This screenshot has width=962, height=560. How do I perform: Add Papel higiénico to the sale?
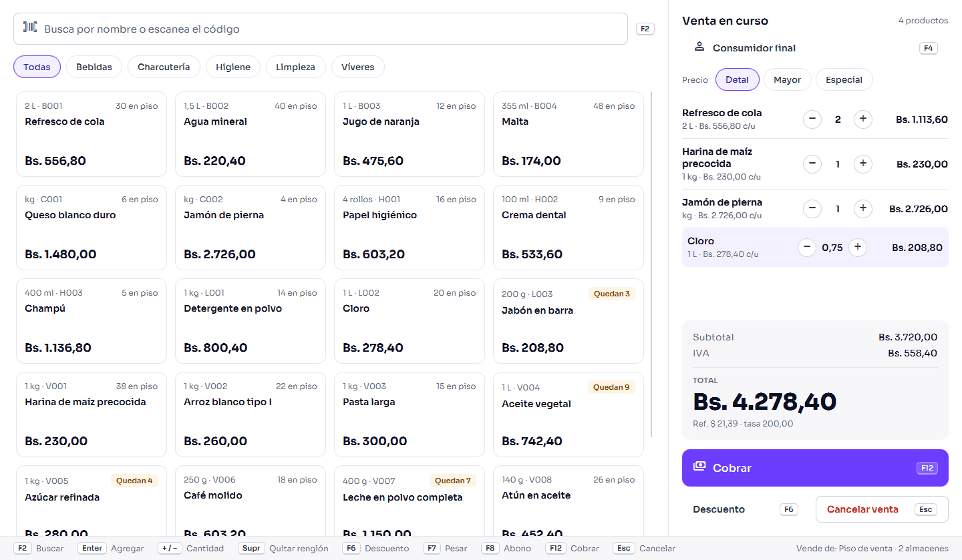(x=410, y=228)
